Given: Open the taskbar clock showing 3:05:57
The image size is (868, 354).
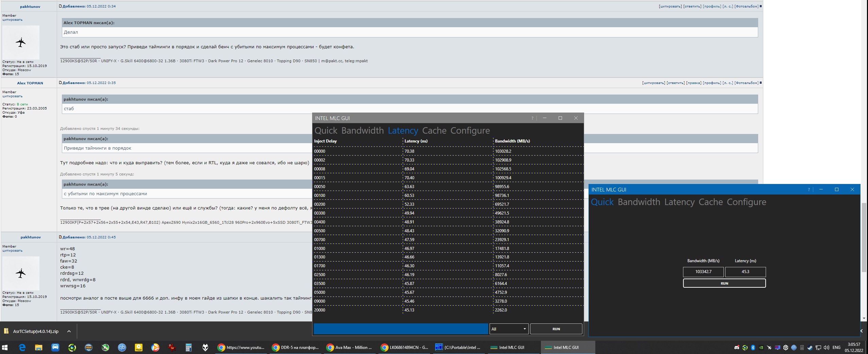Looking at the screenshot, I should click(854, 347).
